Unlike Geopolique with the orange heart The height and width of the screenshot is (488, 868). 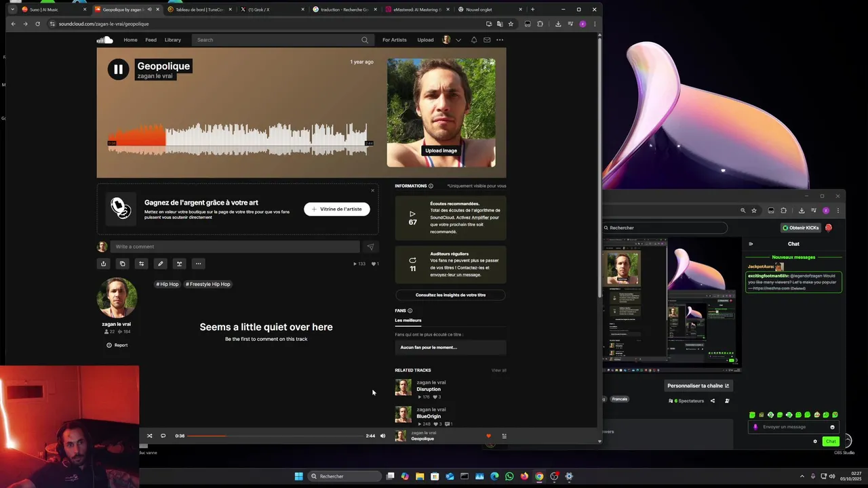click(488, 436)
